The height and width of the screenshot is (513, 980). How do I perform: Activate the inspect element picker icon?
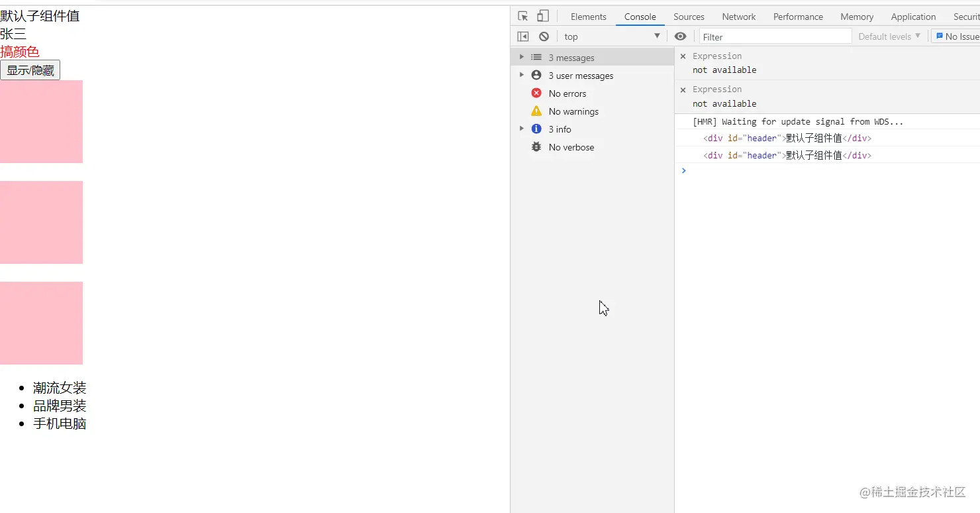pos(523,17)
